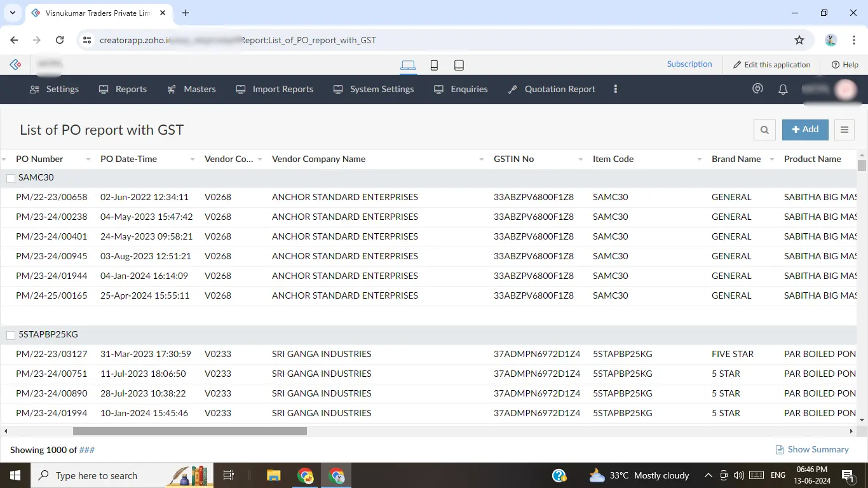Click the Zoho Creator logo
868x488 pixels.
point(15,64)
